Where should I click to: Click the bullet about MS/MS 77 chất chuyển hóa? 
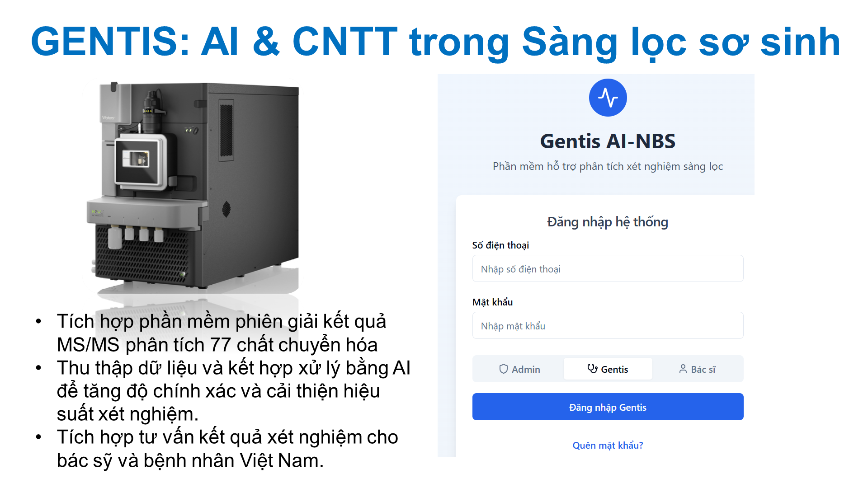click(x=221, y=333)
